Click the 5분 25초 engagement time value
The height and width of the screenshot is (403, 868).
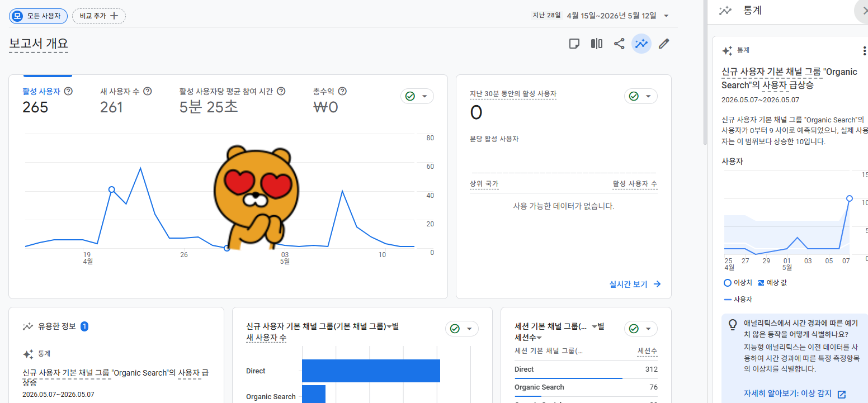[209, 107]
